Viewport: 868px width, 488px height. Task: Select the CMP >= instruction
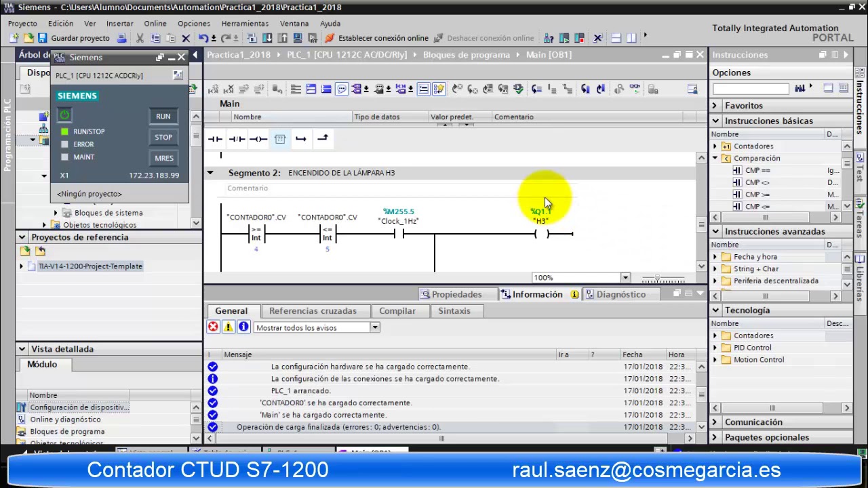(x=757, y=195)
